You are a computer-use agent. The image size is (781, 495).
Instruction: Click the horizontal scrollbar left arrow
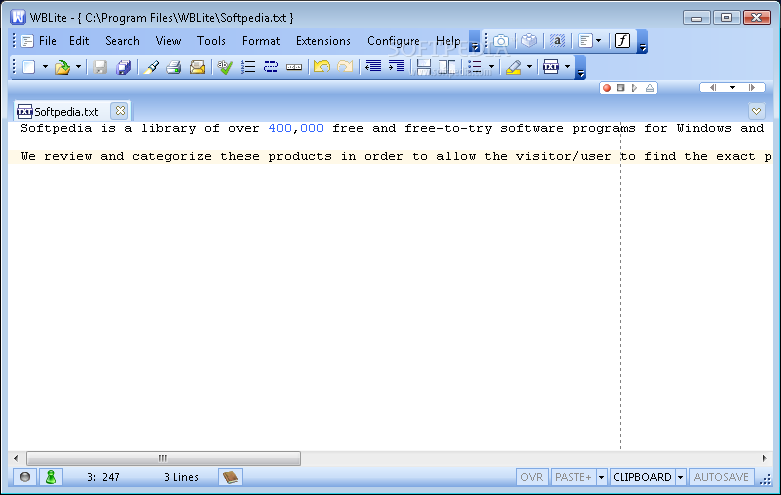coord(16,458)
